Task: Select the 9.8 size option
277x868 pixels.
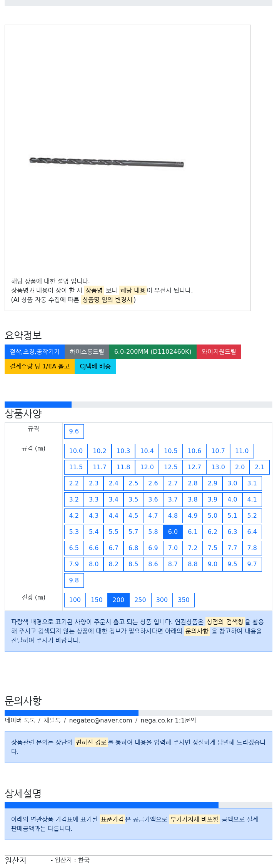Action: click(74, 580)
